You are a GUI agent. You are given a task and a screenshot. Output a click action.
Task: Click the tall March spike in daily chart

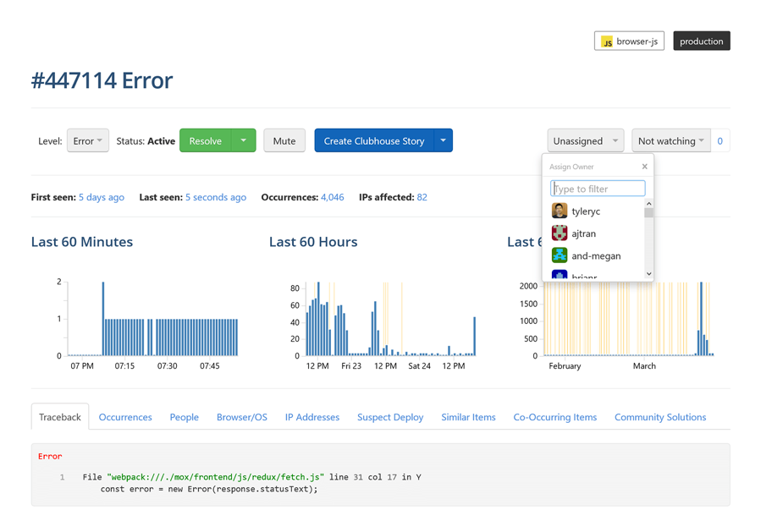pyautogui.click(x=701, y=319)
